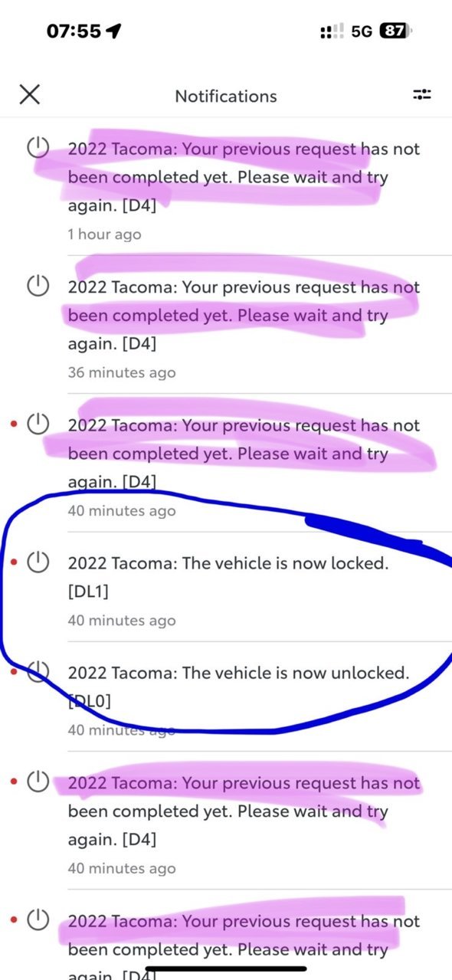This screenshot has height=980, width=452.
Task: Tap the 07:55 clock in status bar
Action: [74, 31]
